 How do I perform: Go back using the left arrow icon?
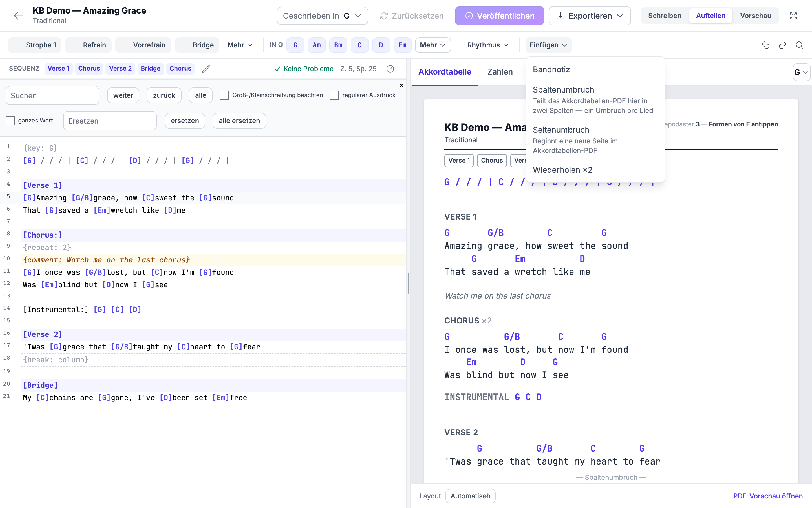(x=18, y=16)
